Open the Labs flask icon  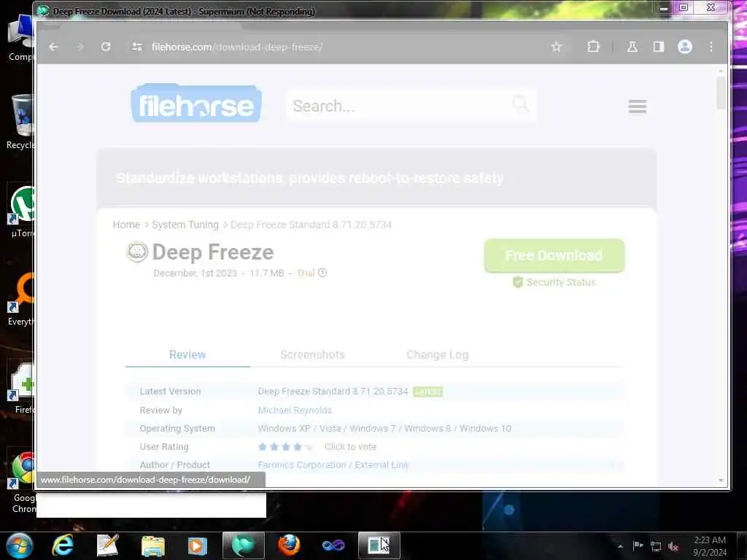coord(632,47)
